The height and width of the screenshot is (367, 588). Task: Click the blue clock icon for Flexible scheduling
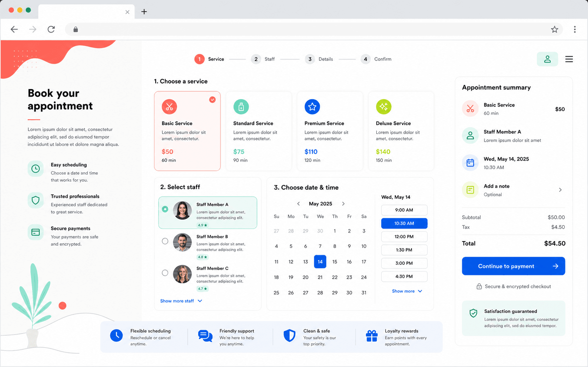point(116,336)
